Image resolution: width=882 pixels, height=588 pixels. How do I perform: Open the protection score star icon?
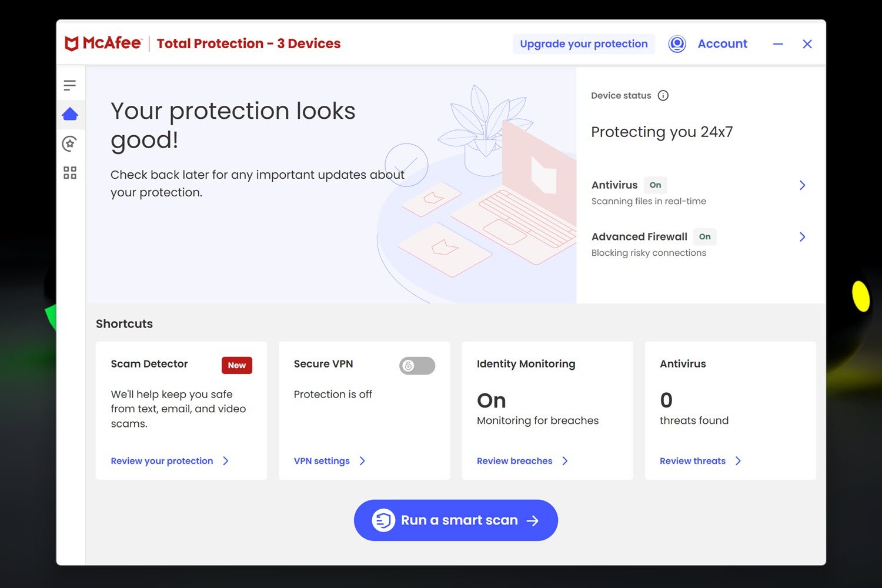[x=70, y=143]
